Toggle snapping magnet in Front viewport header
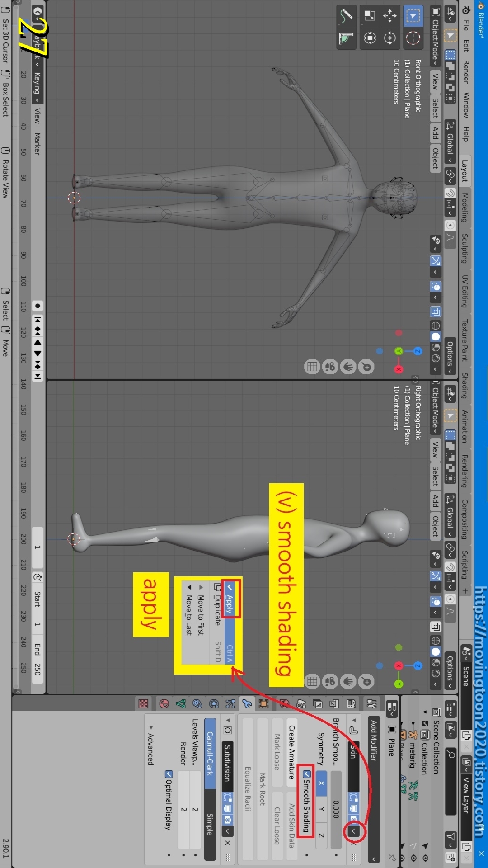 (450, 193)
